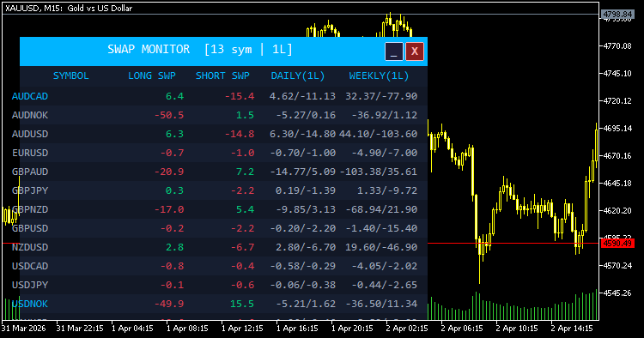Click GBPAUD long swap value -20.9
This screenshot has width=644, height=338.
pyautogui.click(x=169, y=172)
